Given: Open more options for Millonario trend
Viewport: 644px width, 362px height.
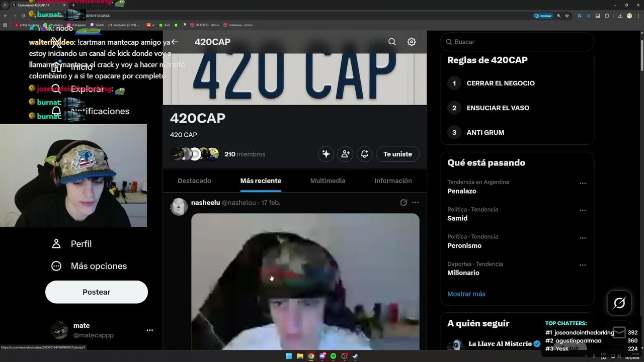Looking at the screenshot, I should 583,265.
